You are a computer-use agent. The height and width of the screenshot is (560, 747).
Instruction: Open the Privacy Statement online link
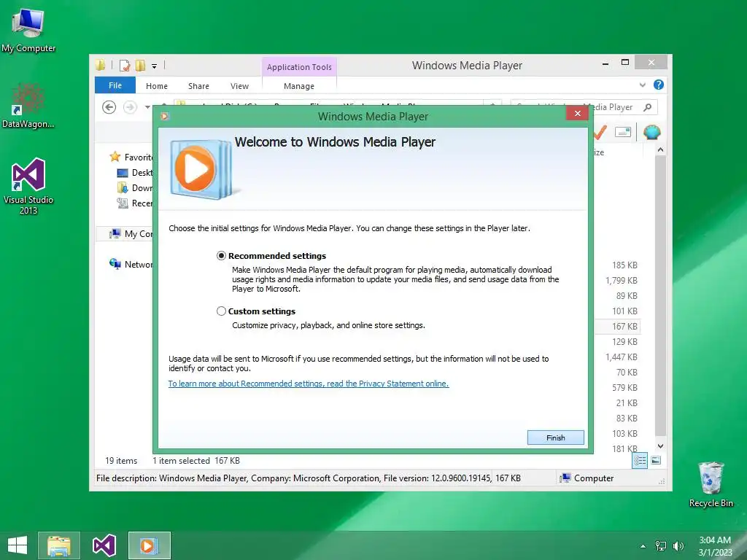pyautogui.click(x=309, y=384)
